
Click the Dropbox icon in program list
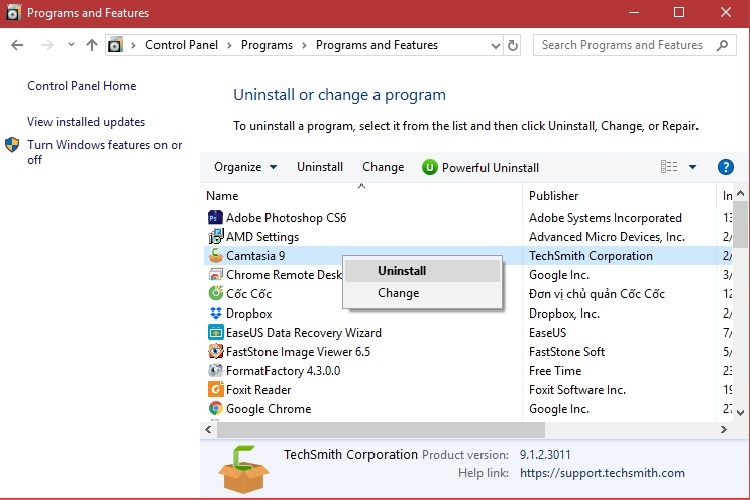[215, 314]
